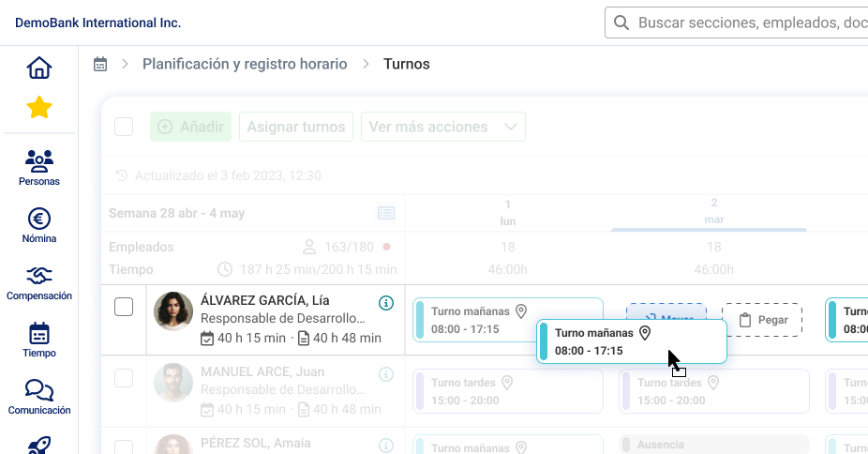Expand the Ver más acciones dropdown
Image resolution: width=868 pixels, height=454 pixels.
442,127
